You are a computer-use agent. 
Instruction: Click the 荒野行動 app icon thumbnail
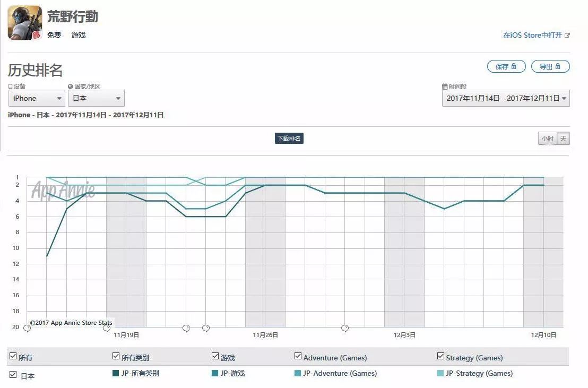[25, 22]
